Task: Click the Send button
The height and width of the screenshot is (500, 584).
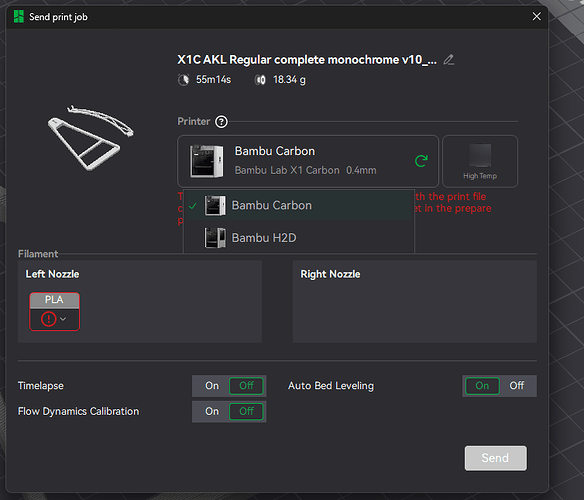Action: point(495,458)
